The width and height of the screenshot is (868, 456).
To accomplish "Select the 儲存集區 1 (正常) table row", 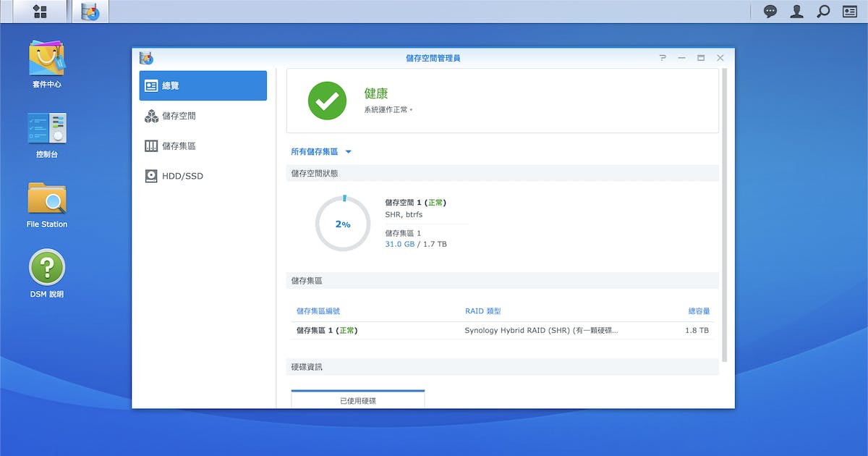I will tap(502, 331).
